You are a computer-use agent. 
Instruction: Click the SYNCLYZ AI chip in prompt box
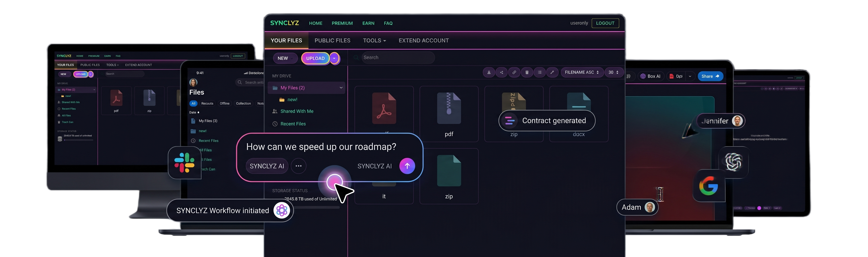point(267,166)
